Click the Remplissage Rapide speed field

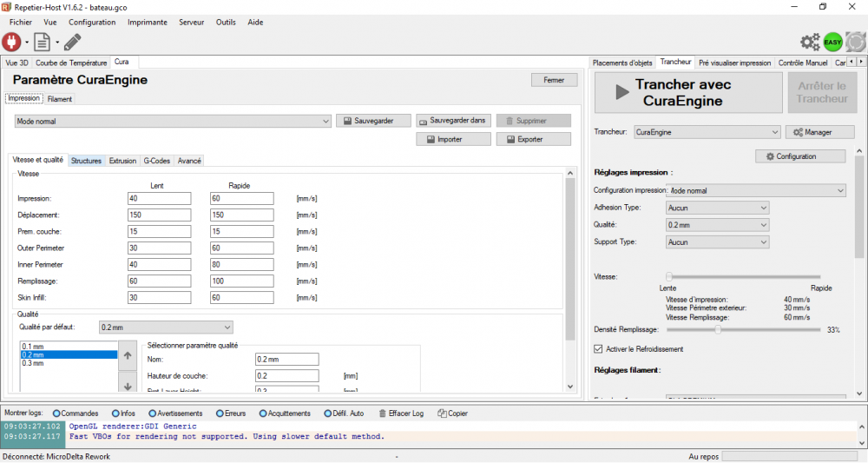pyautogui.click(x=242, y=281)
